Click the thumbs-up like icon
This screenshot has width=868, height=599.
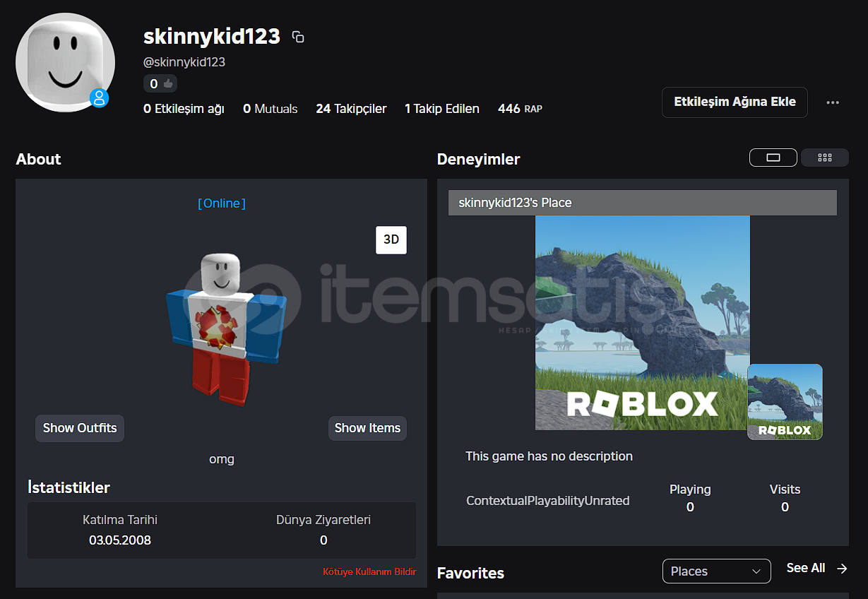168,84
